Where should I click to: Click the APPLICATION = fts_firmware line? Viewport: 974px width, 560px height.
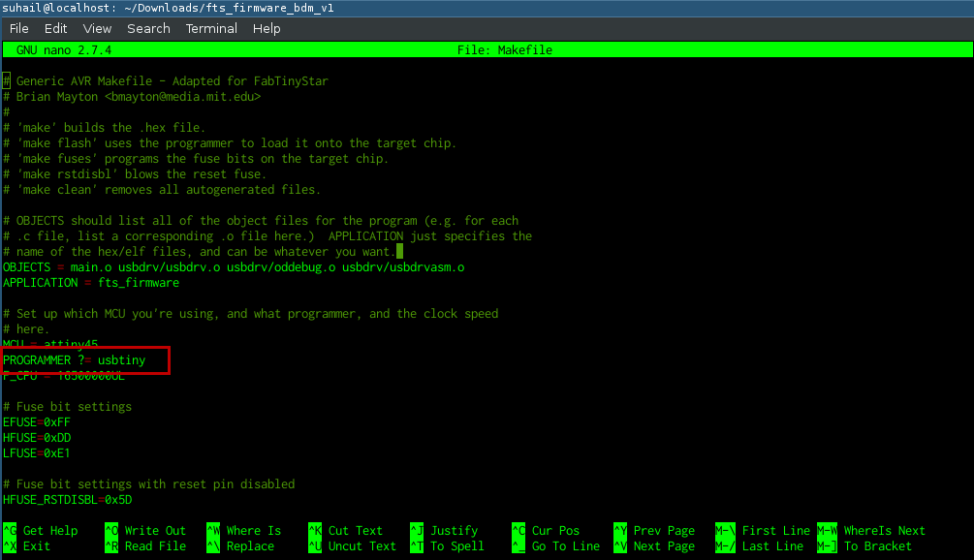click(x=91, y=283)
